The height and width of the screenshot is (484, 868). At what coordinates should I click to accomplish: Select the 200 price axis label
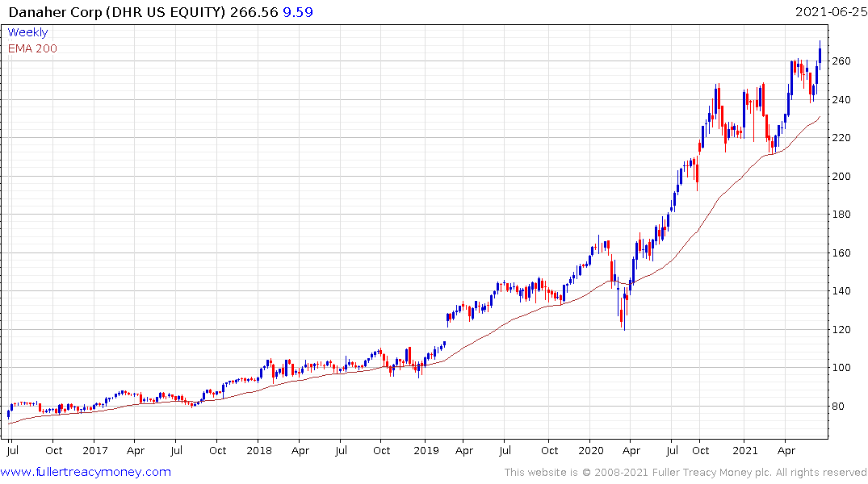[841, 177]
